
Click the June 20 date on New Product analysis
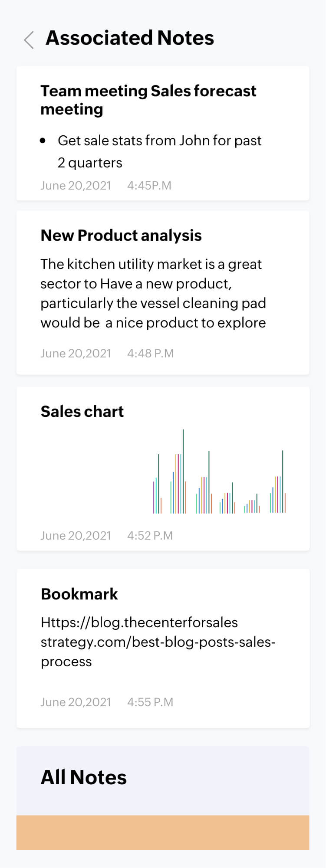pos(76,353)
